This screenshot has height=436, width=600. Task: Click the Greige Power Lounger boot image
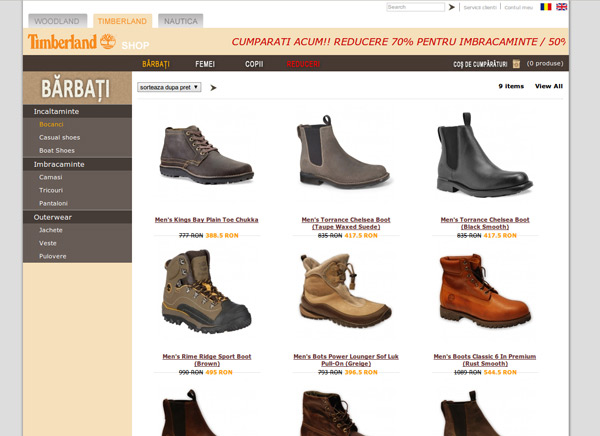pyautogui.click(x=345, y=291)
